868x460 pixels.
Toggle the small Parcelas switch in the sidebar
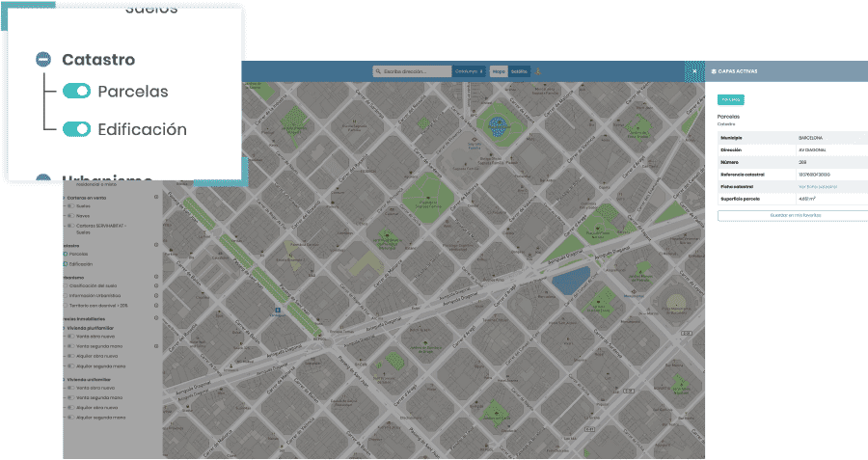point(66,254)
